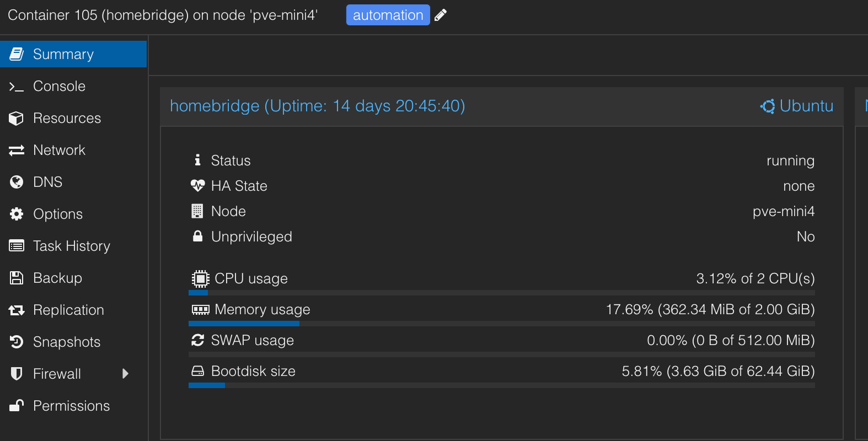This screenshot has height=441, width=868.
Task: Click the Console terminal icon
Action: click(17, 87)
